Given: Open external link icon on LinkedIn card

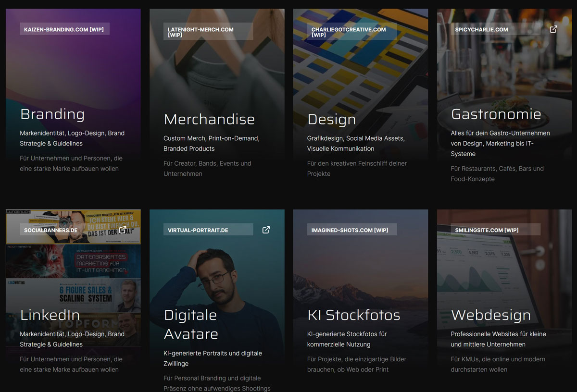Looking at the screenshot, I should pyautogui.click(x=122, y=230).
